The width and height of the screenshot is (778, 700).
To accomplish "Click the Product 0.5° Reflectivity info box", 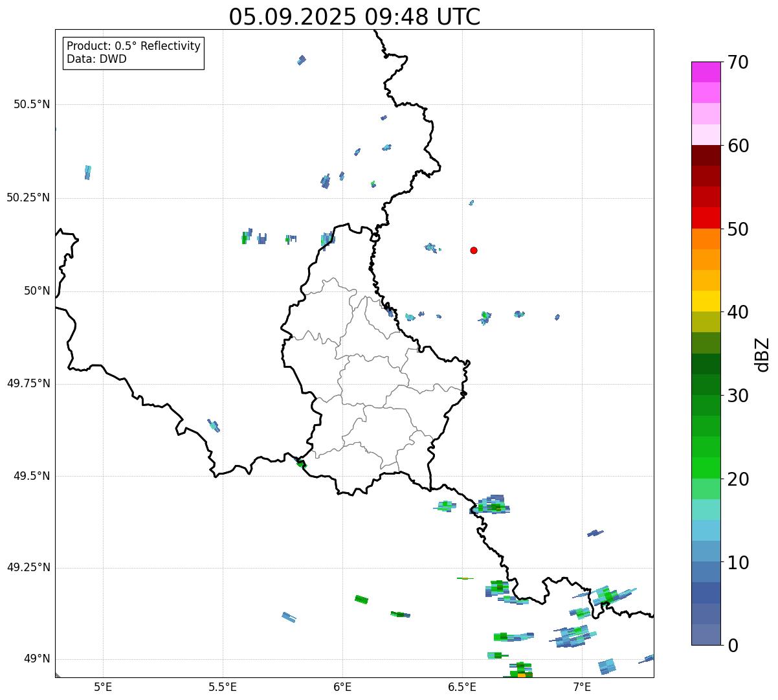I will (x=133, y=53).
